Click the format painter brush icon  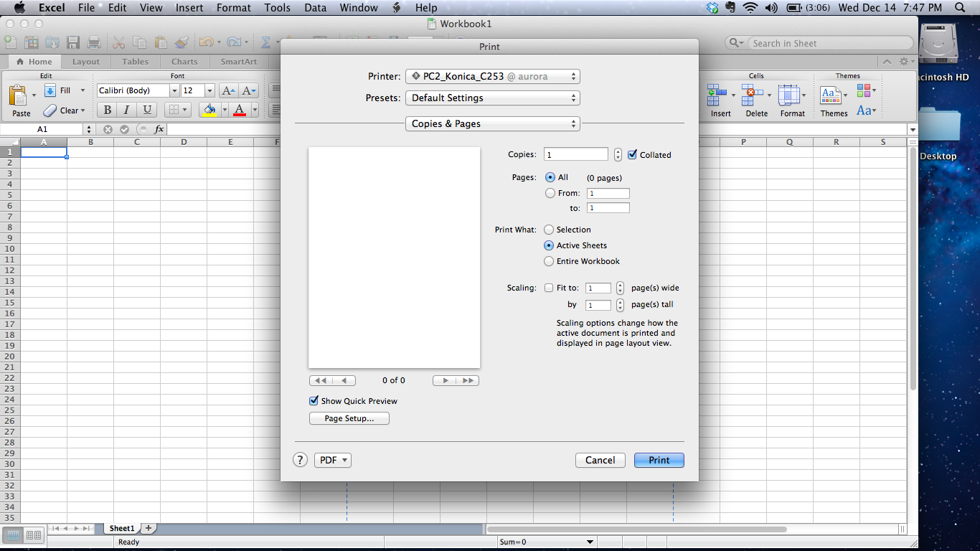[182, 42]
